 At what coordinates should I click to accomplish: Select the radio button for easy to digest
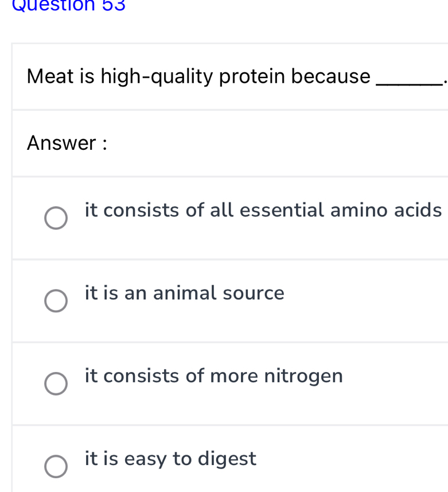point(56,467)
